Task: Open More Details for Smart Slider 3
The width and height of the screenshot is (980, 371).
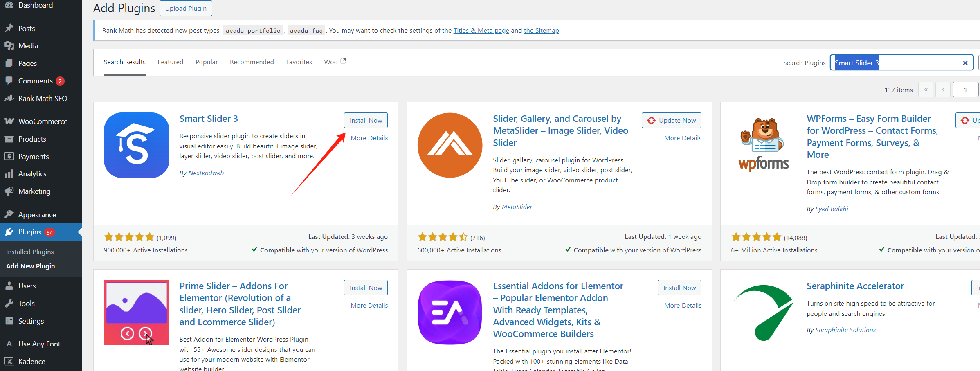Action: tap(369, 138)
